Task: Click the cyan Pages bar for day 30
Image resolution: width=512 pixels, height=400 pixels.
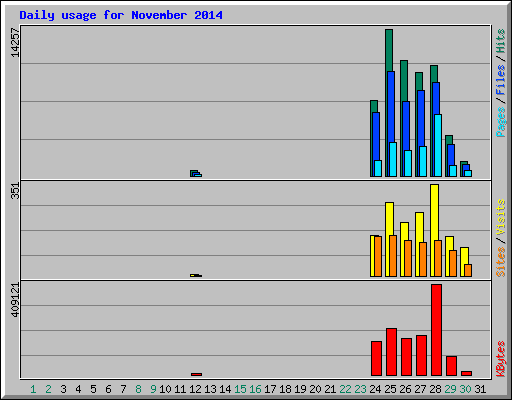Action: tap(468, 173)
